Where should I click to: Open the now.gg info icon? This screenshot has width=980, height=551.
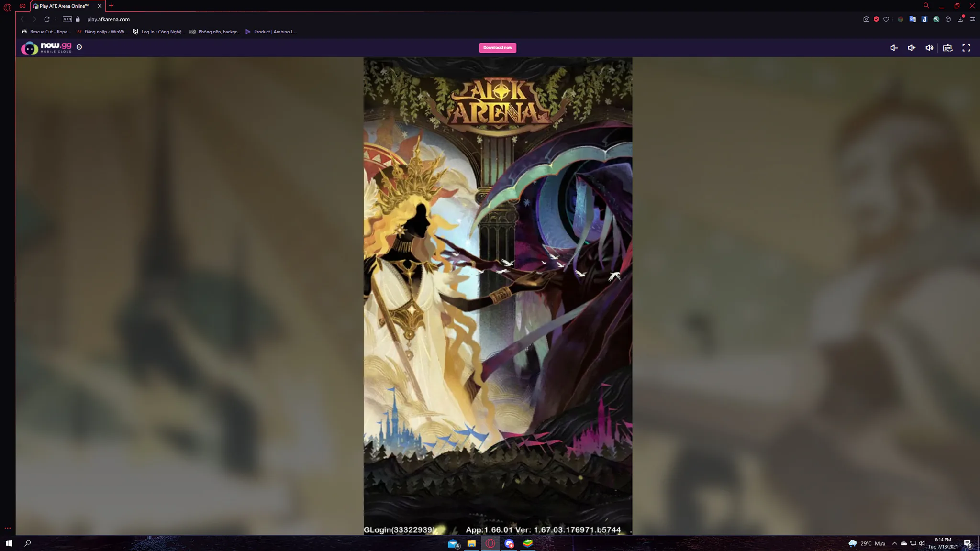tap(79, 47)
